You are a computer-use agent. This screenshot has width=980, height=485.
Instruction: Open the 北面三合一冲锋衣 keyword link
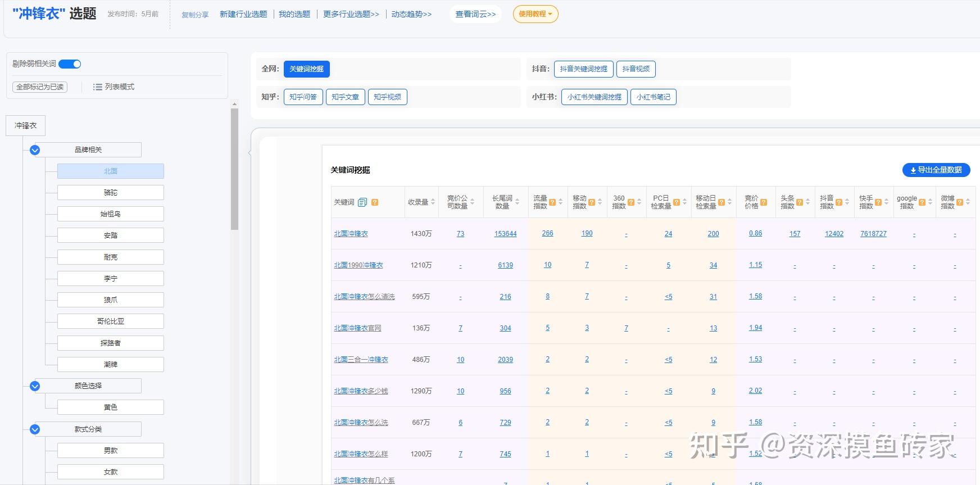click(361, 360)
